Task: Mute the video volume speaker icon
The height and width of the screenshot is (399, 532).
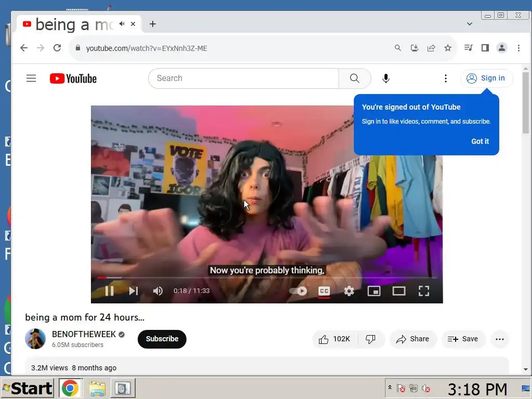Action: pos(158,291)
